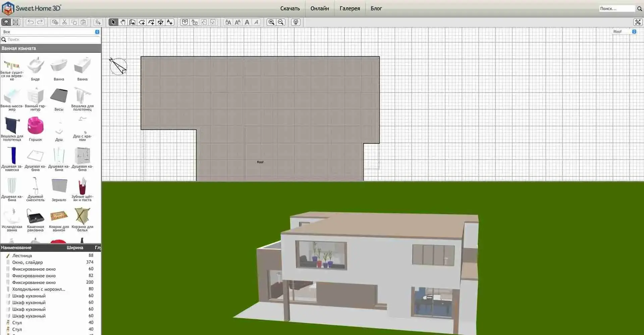Click the help lightbulb icon

(x=296, y=22)
